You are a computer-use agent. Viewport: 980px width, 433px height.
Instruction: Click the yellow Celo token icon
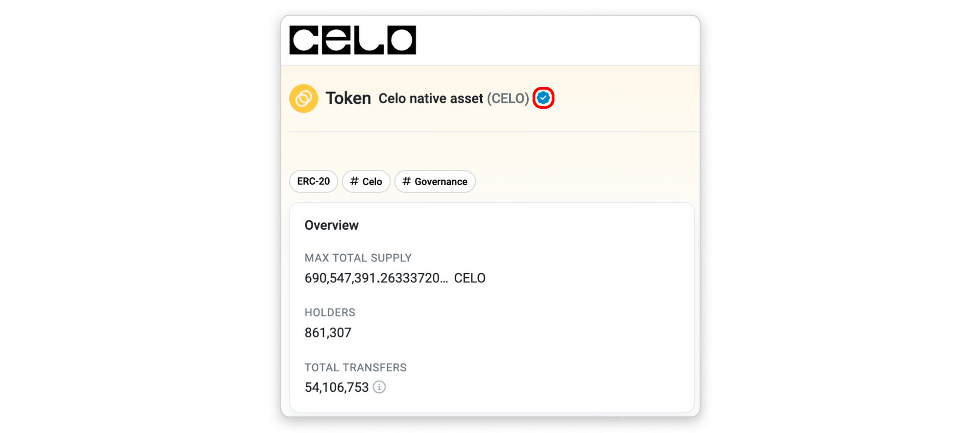(x=303, y=98)
